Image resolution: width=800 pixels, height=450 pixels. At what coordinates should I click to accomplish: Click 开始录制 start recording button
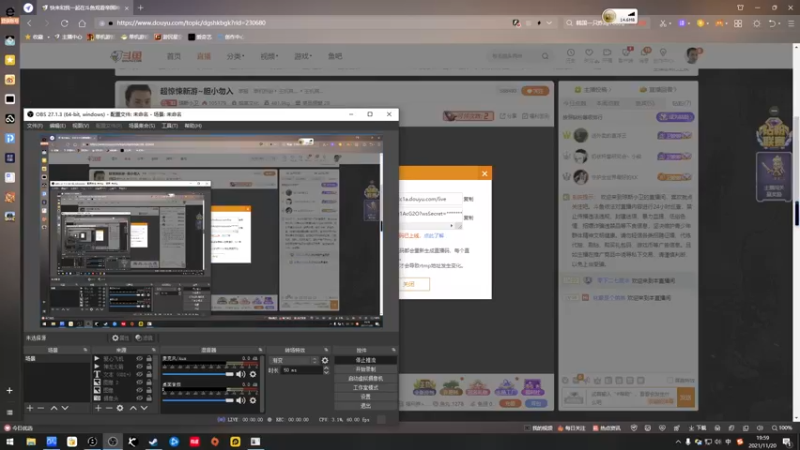[x=365, y=369]
